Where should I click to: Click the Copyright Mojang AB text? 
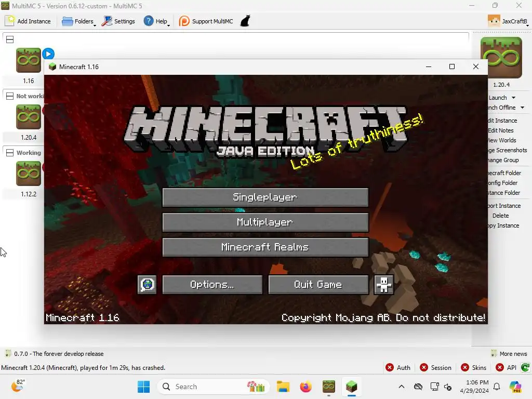(x=383, y=317)
